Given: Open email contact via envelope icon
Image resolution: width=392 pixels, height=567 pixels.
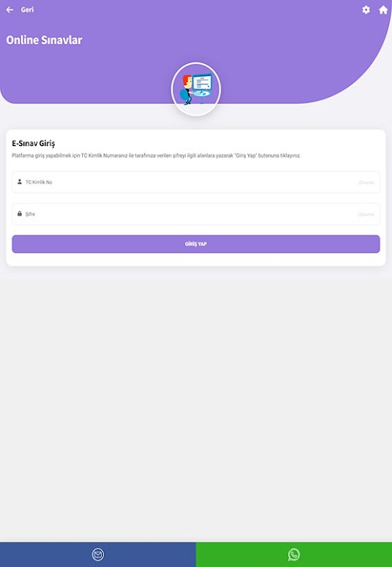Looking at the screenshot, I should 98,554.
